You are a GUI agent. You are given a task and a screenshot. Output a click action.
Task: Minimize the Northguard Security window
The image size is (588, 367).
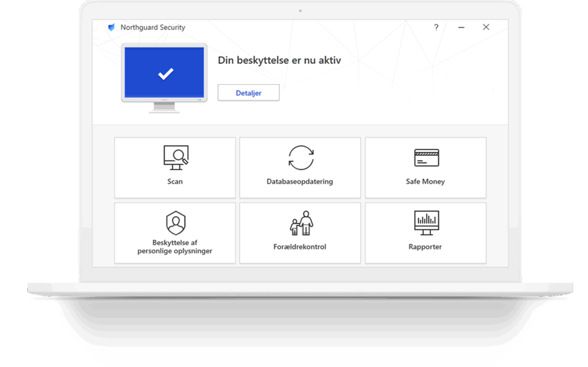tap(461, 27)
